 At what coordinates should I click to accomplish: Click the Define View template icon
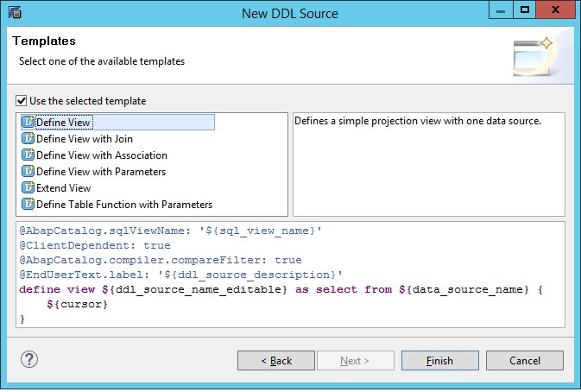28,122
